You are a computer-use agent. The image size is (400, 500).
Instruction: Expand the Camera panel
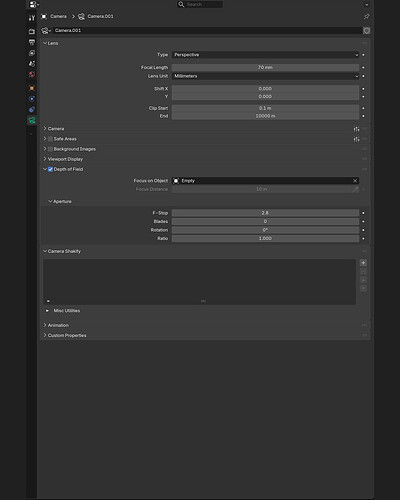tap(45, 129)
